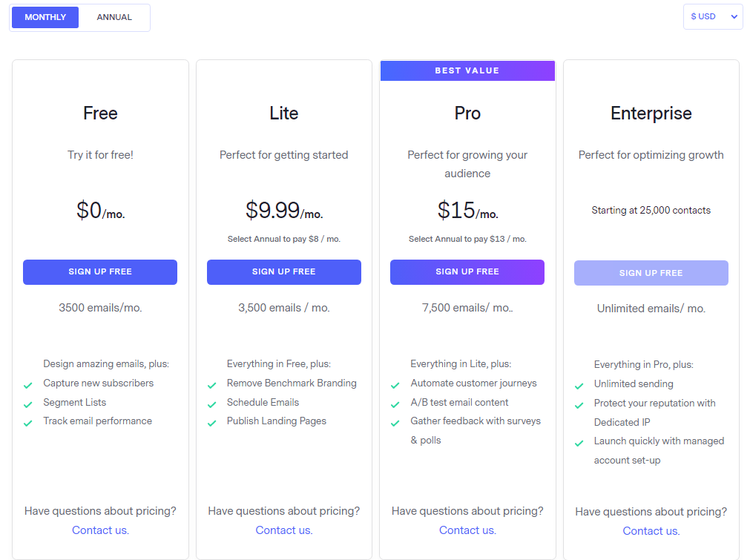750x560 pixels.
Task: Click checkmark beside Publish Landing Pages
Action: 211,423
